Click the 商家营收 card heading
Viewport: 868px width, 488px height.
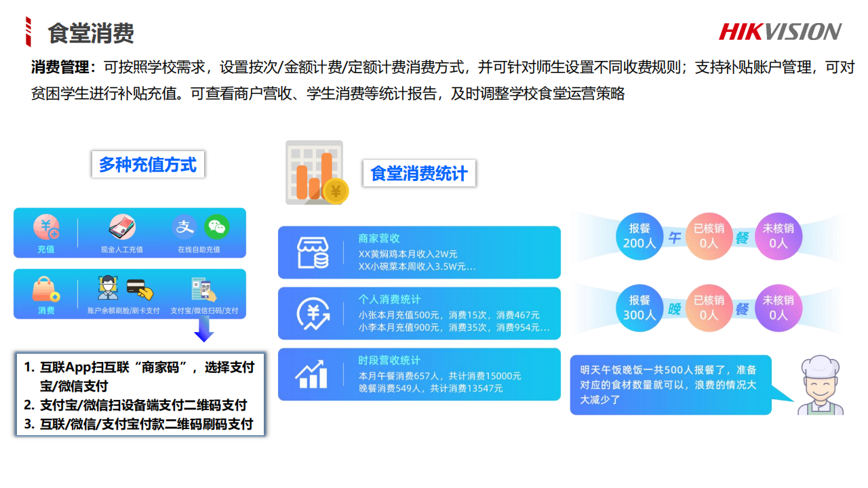[x=379, y=239]
